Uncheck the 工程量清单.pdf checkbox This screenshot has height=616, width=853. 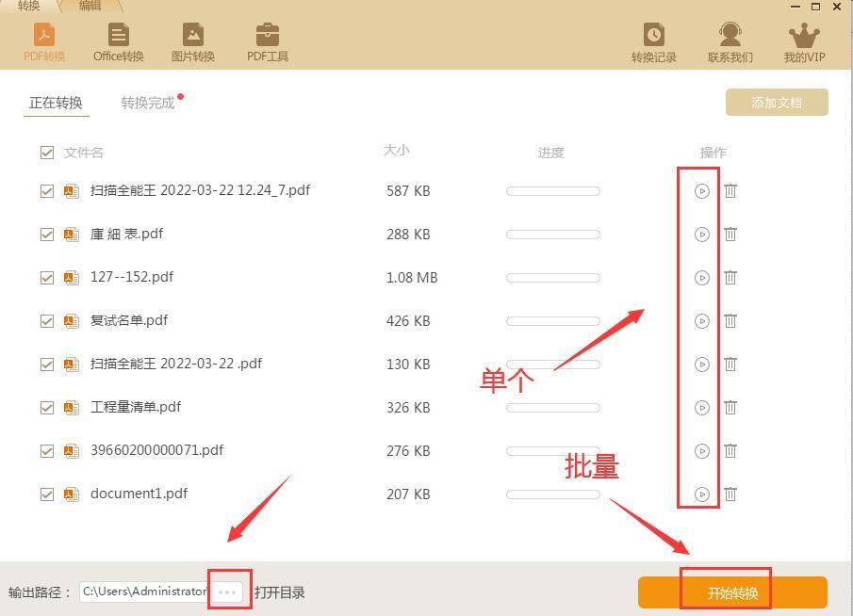point(47,408)
